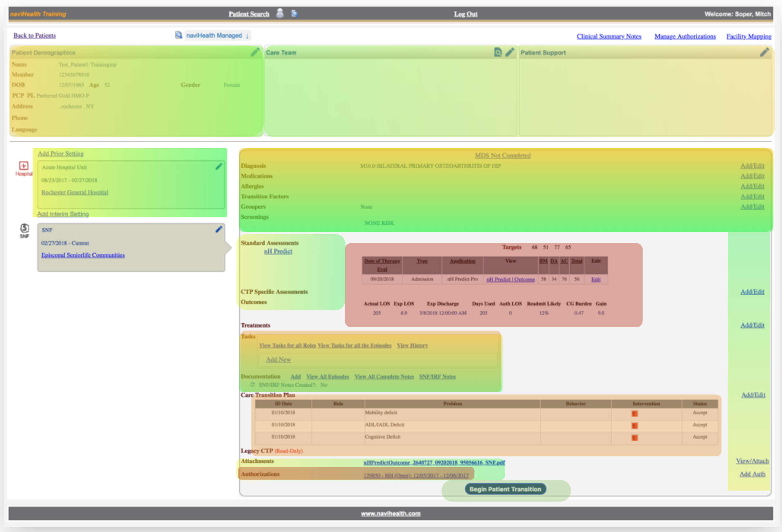Sort by the Date of Therapy Eval column

tap(382, 265)
